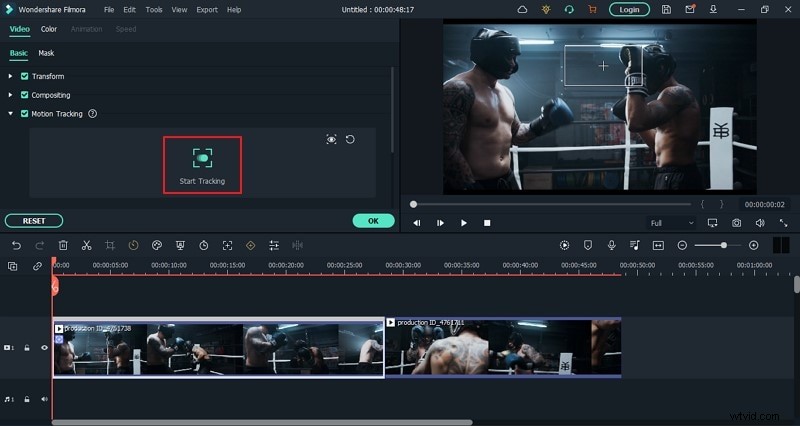Screen dimensions: 800x426
Task: Confirm with the OK button
Action: point(373,221)
